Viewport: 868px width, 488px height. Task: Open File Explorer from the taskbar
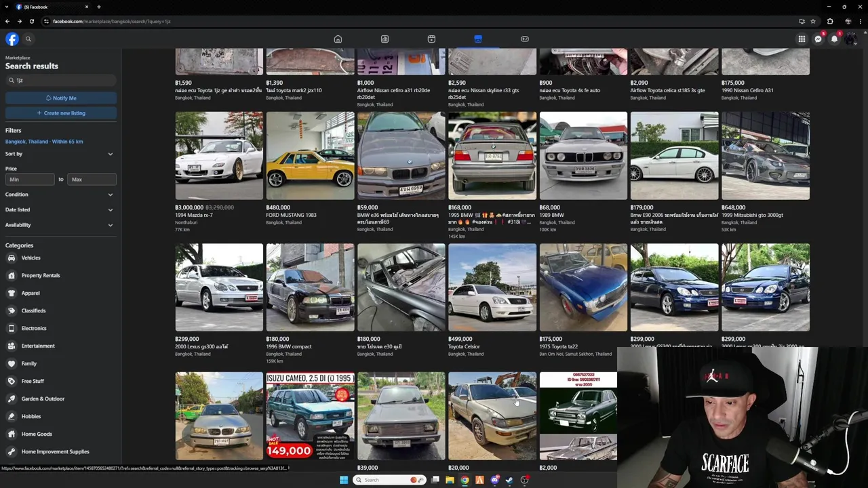pyautogui.click(x=450, y=480)
